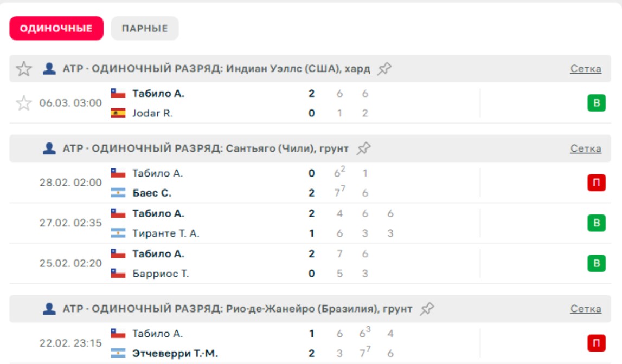Pin the Rio de Janeiro tournament section
This screenshot has width=622, height=364.
tap(427, 309)
